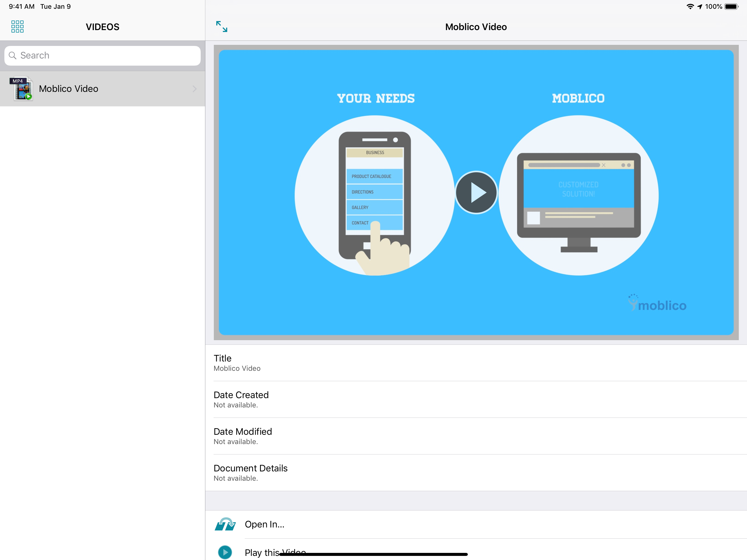Tap the Play this Video label
Image resolution: width=747 pixels, height=560 pixels.
coord(275,553)
